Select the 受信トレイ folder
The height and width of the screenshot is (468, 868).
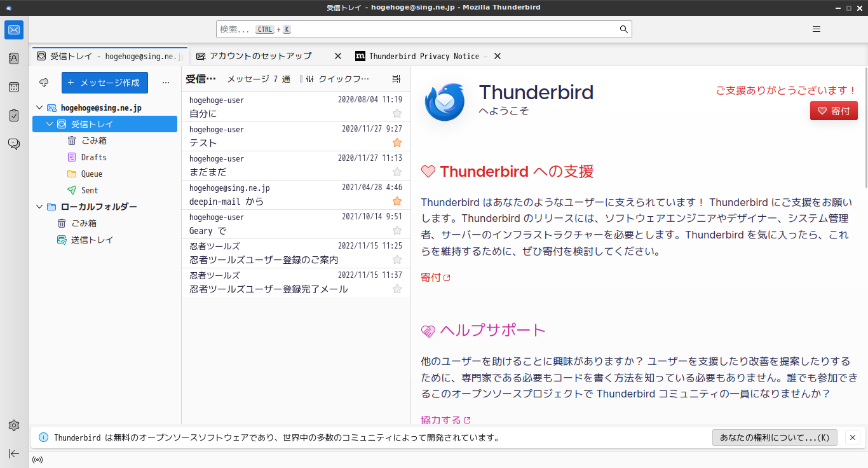105,124
